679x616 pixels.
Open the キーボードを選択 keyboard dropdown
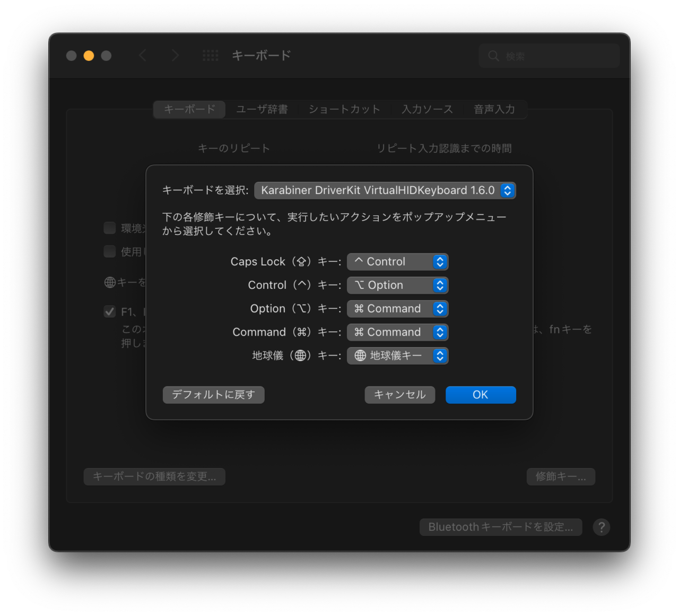click(385, 190)
